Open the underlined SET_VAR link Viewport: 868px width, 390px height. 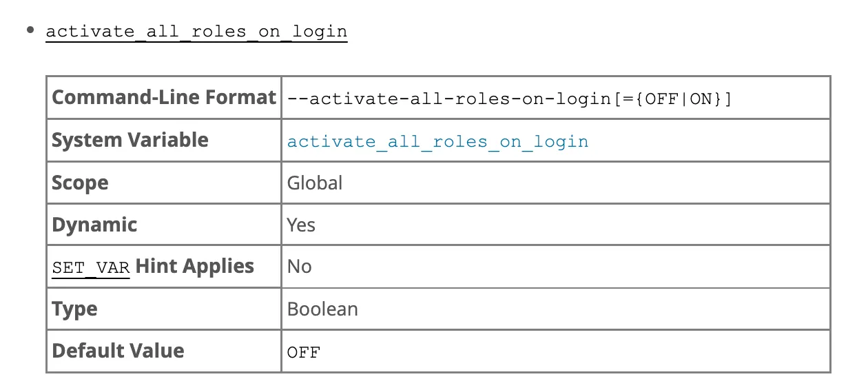click(x=91, y=268)
